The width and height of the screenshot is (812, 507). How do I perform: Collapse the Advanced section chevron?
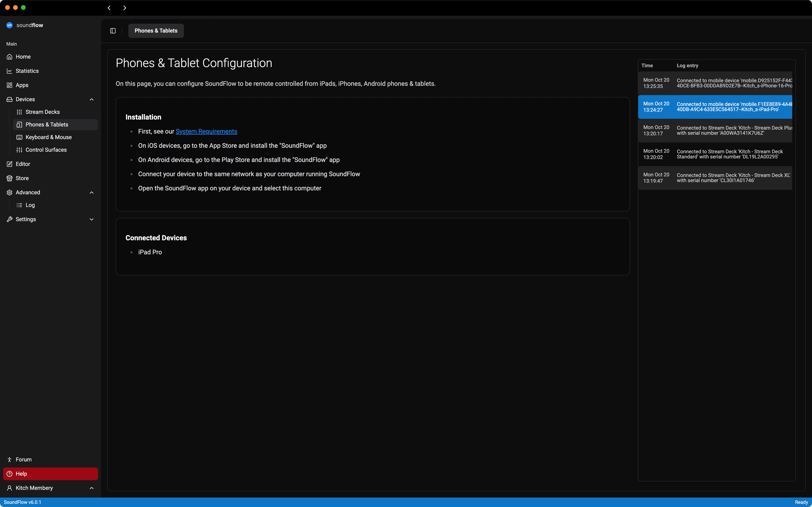click(92, 192)
